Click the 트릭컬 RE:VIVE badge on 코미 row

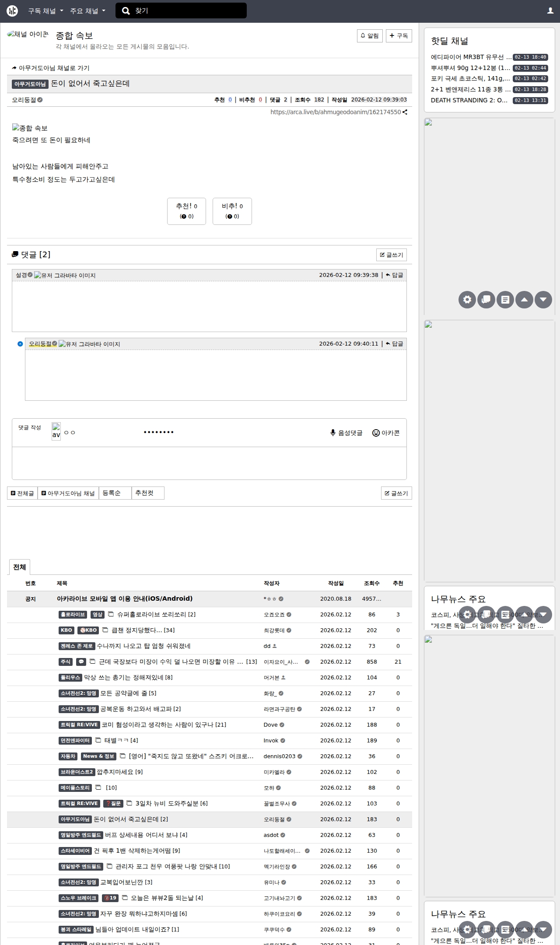tap(79, 725)
